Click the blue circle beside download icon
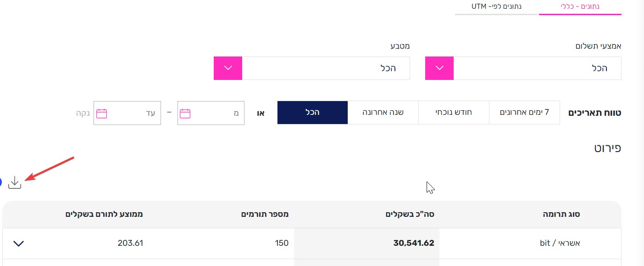644x266 pixels. tap(0, 182)
